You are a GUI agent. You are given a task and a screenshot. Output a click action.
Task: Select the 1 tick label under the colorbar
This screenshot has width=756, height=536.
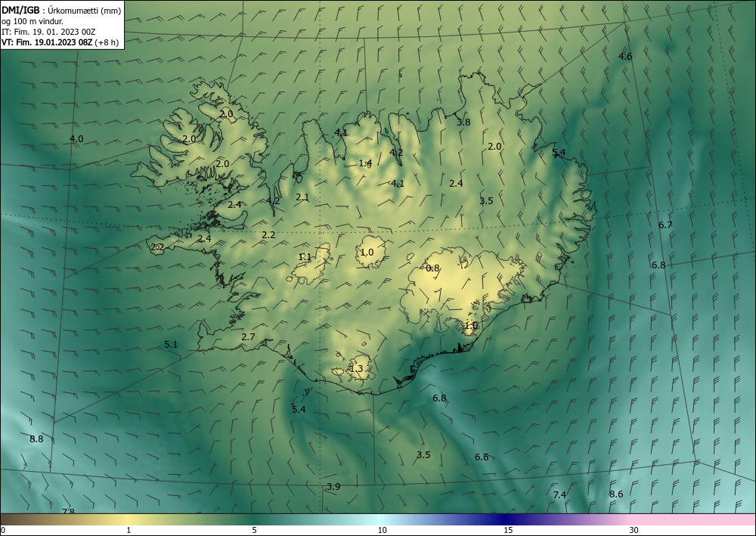coord(129,530)
